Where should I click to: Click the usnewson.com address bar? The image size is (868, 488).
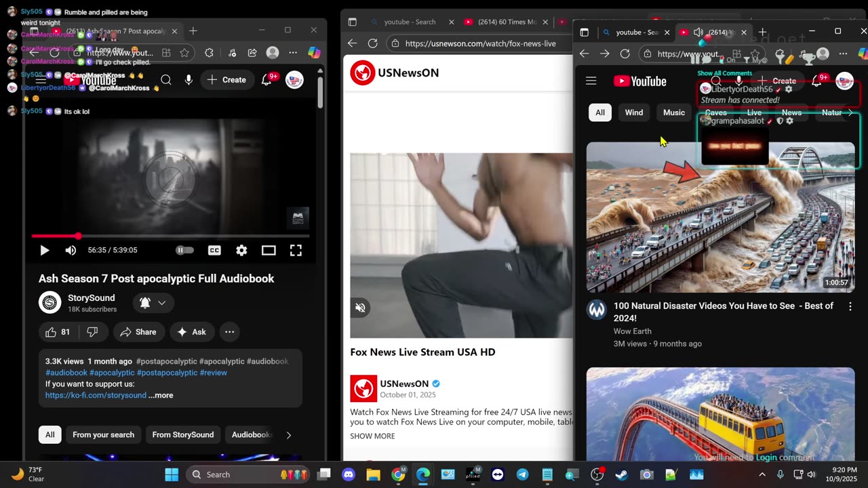tap(480, 43)
